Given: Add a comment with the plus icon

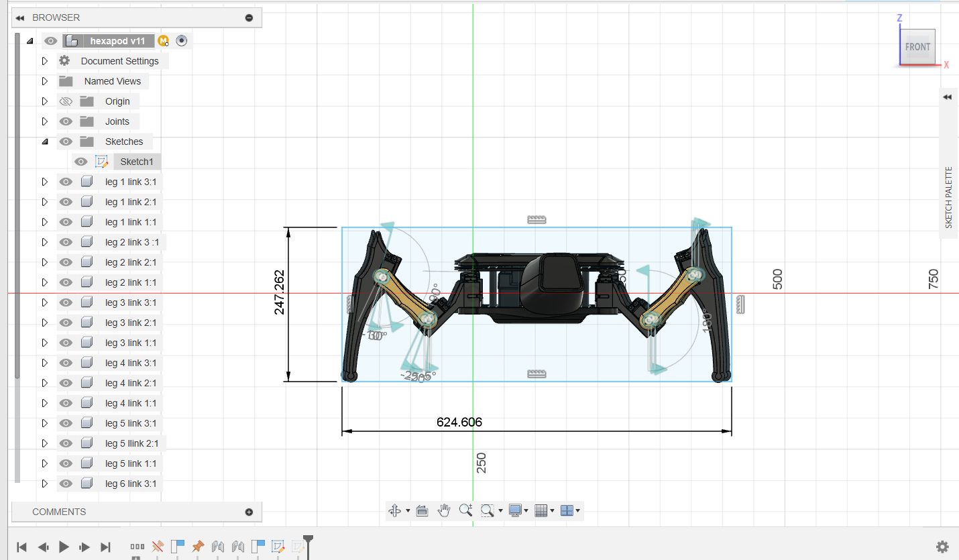Looking at the screenshot, I should click(x=249, y=512).
